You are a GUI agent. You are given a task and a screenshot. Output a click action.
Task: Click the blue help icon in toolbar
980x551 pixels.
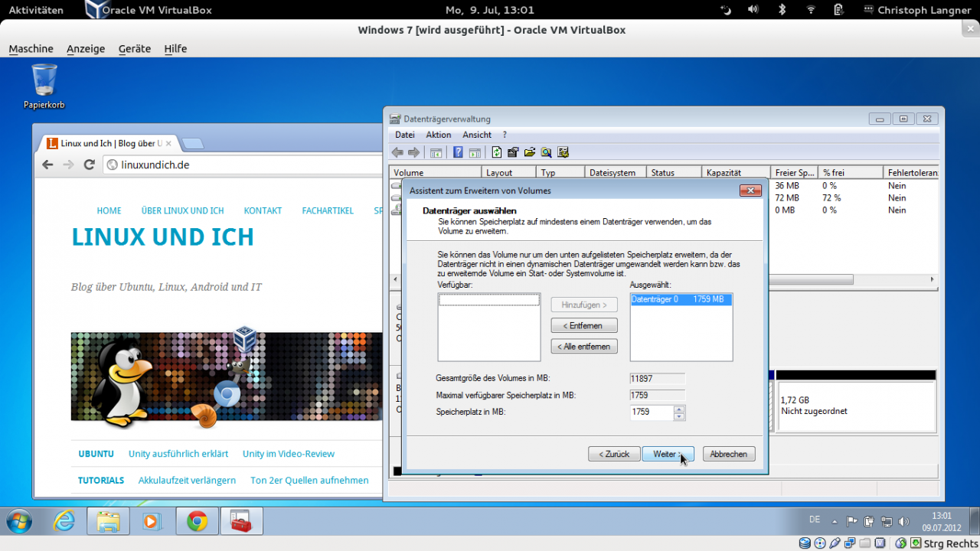pyautogui.click(x=458, y=152)
